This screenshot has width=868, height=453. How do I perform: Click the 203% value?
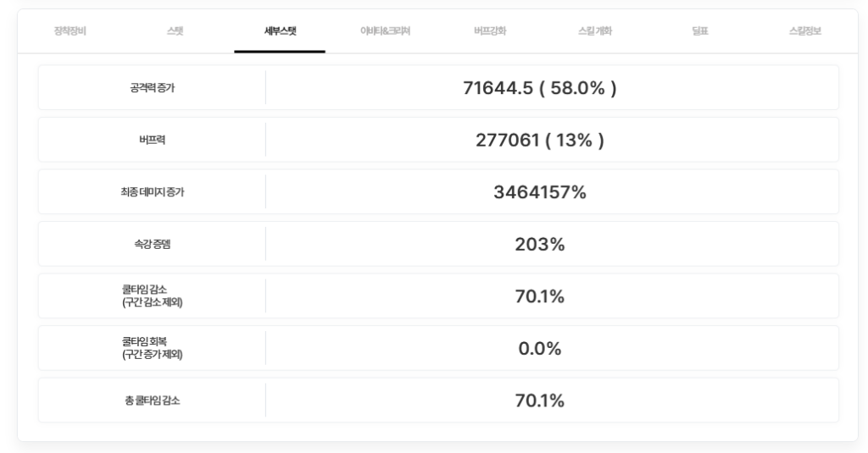[x=539, y=245]
